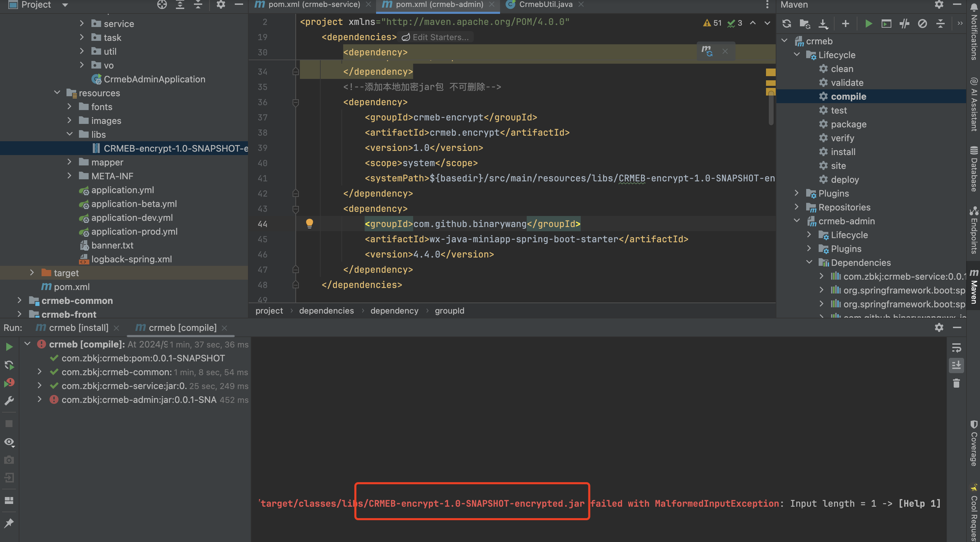
Task: Toggle Scroll to End in Run console
Action: coord(956,365)
